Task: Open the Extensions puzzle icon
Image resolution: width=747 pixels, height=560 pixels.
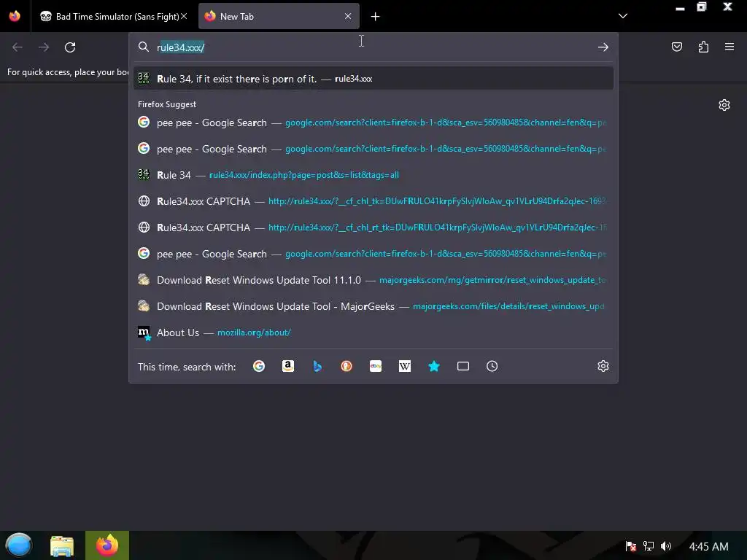Action: pyautogui.click(x=703, y=47)
